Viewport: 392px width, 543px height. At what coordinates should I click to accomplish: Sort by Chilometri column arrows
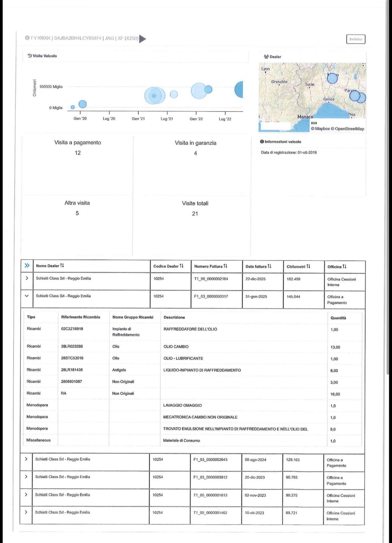308,266
